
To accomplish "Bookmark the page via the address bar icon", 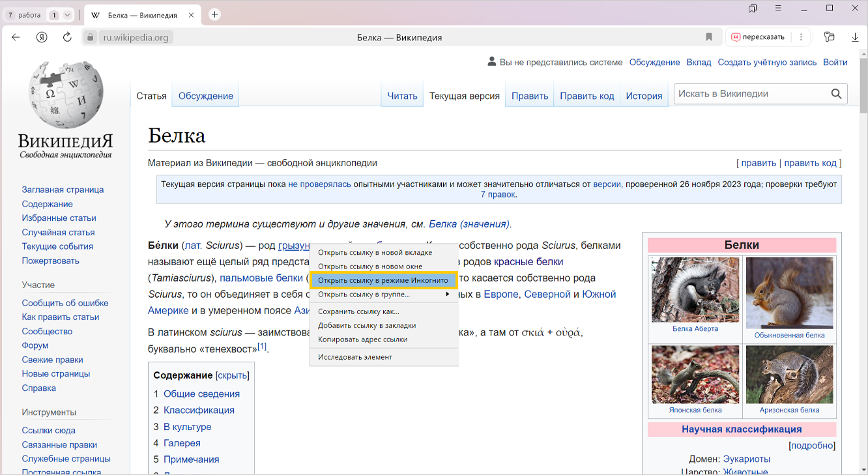I will (709, 37).
